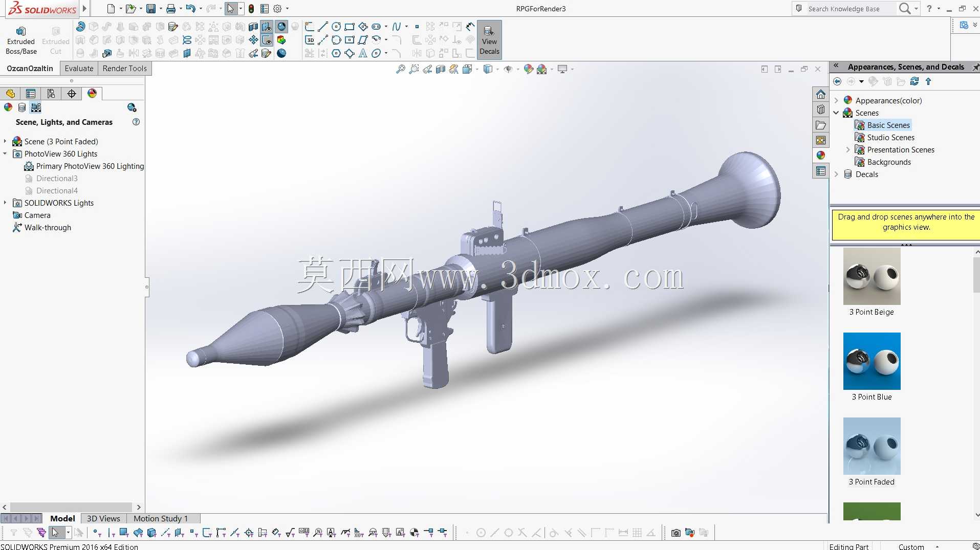Screen dimensions: 980x550
Task: Open the selection tool dropdown arrow
Action: click(241, 9)
